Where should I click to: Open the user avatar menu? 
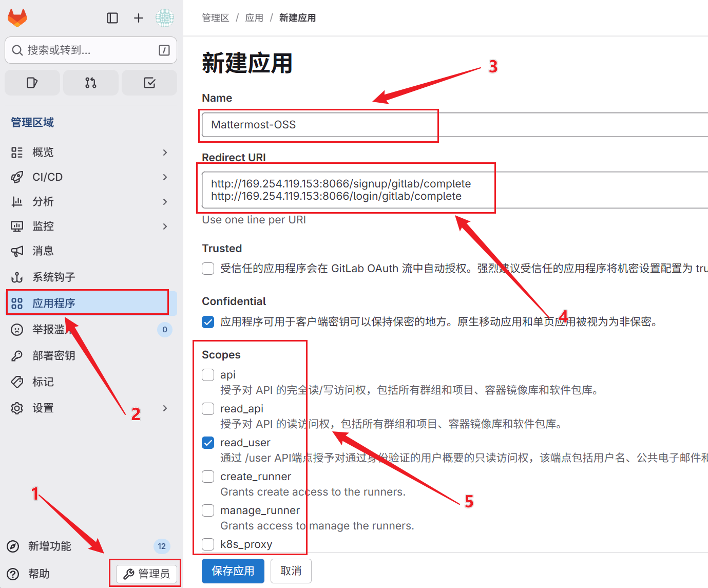165,18
